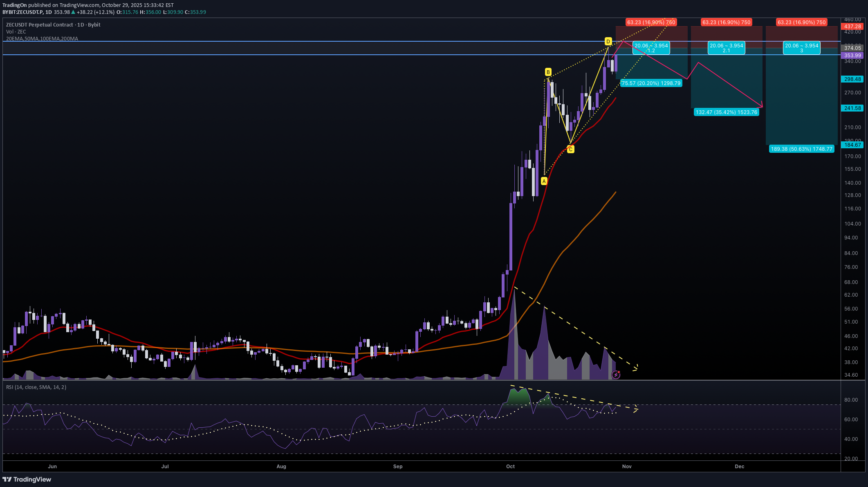Click the cyan 184.67 price axis label

(852, 145)
